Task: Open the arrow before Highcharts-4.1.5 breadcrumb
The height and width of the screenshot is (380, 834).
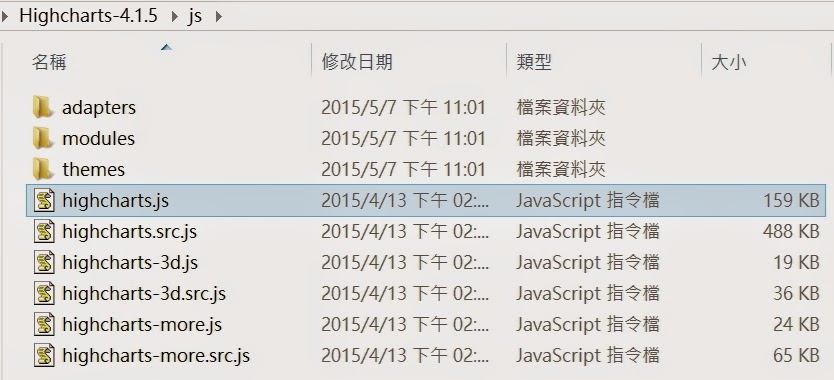Action: (x=5, y=16)
